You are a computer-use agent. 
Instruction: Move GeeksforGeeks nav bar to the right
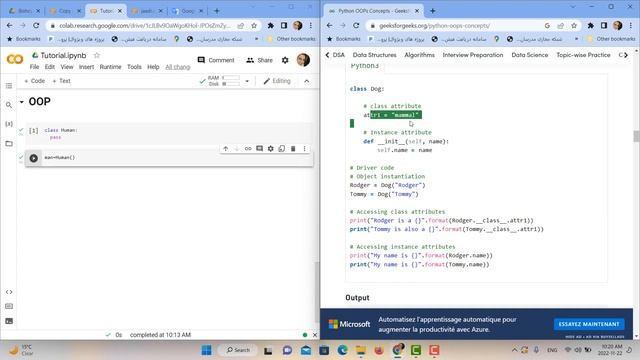coord(626,55)
